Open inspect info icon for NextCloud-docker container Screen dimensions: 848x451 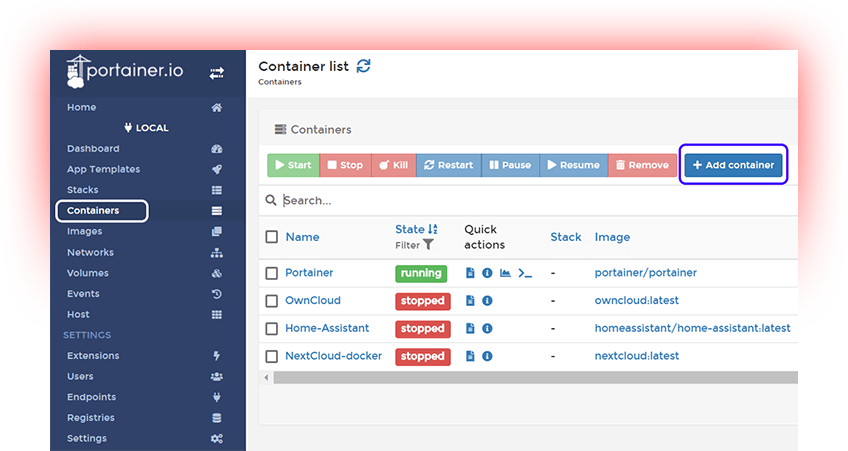(x=487, y=356)
